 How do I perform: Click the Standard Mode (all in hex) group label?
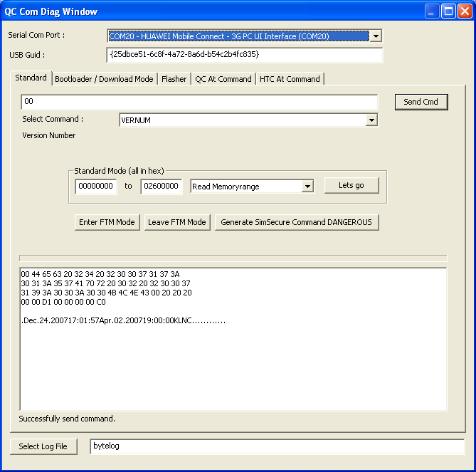tap(119, 171)
